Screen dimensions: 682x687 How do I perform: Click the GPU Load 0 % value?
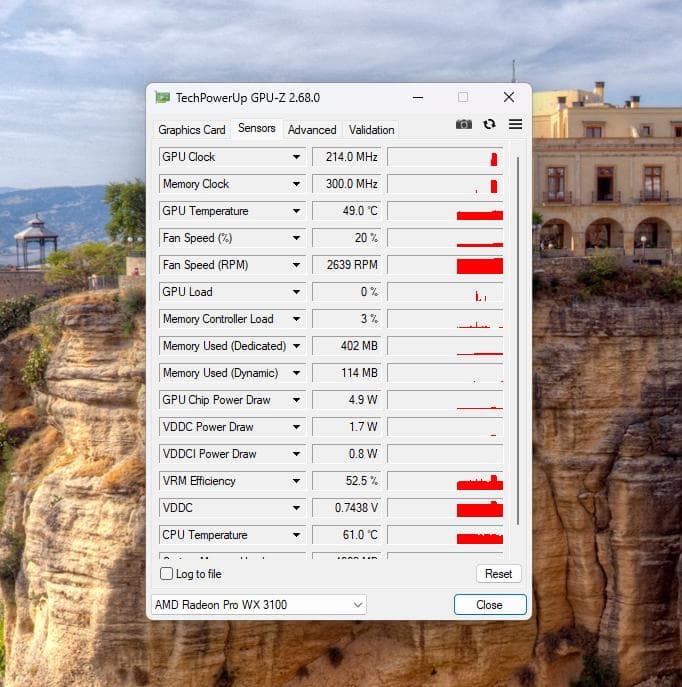pos(347,292)
